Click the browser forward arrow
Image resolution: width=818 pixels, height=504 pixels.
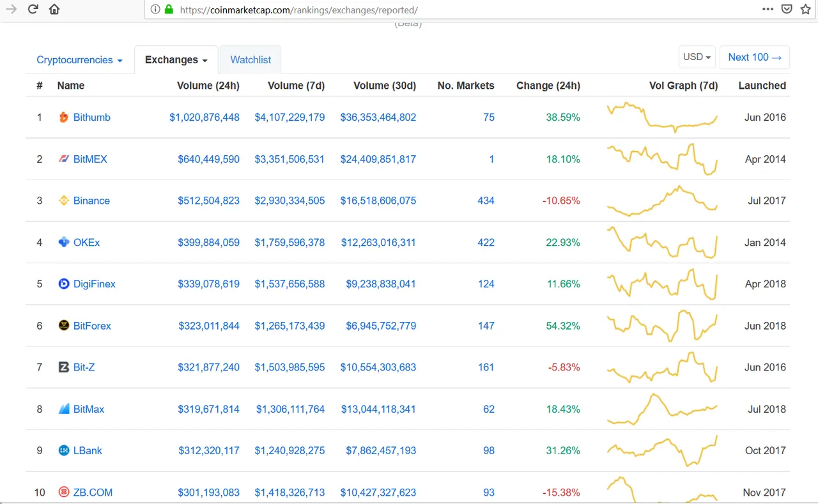point(11,9)
